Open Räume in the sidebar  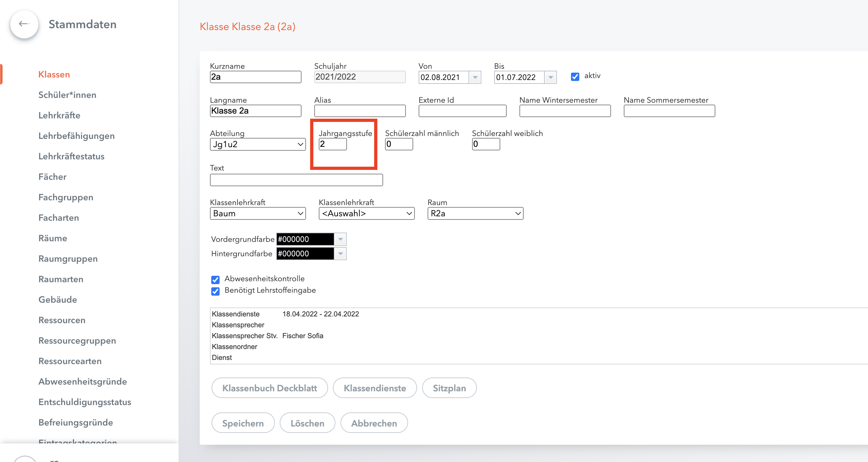tap(52, 238)
